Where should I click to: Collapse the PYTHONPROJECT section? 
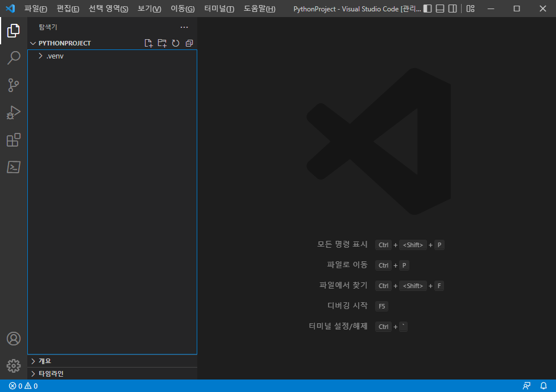coord(65,43)
